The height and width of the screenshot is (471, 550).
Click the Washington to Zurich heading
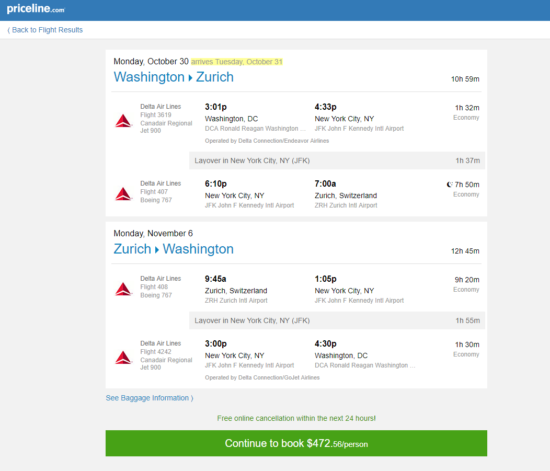click(174, 77)
